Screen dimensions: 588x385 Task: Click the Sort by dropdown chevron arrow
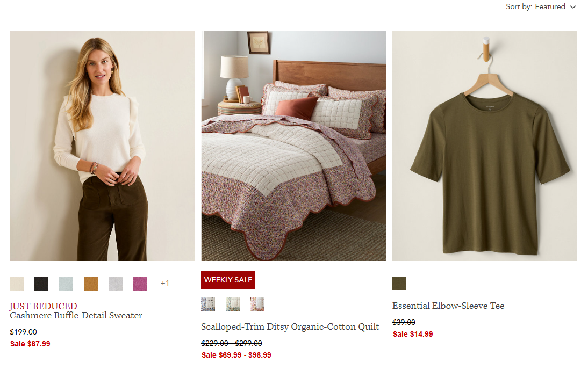click(x=572, y=7)
